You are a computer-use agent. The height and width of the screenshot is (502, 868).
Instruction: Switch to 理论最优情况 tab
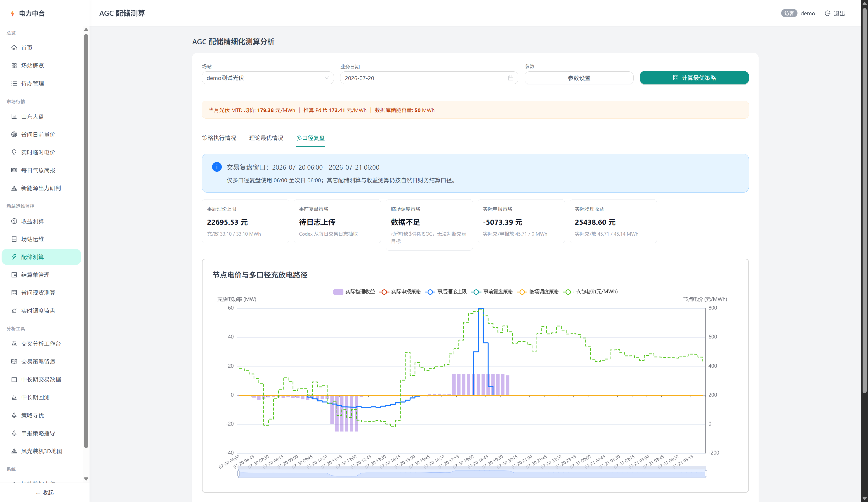(x=266, y=138)
